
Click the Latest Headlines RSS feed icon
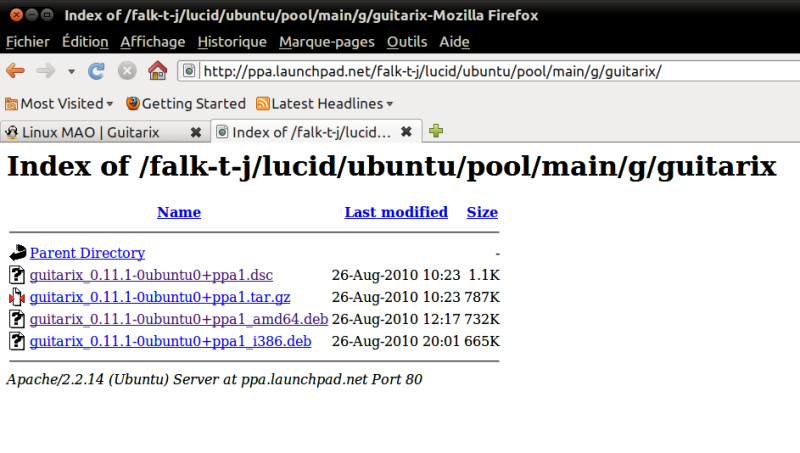(x=263, y=104)
